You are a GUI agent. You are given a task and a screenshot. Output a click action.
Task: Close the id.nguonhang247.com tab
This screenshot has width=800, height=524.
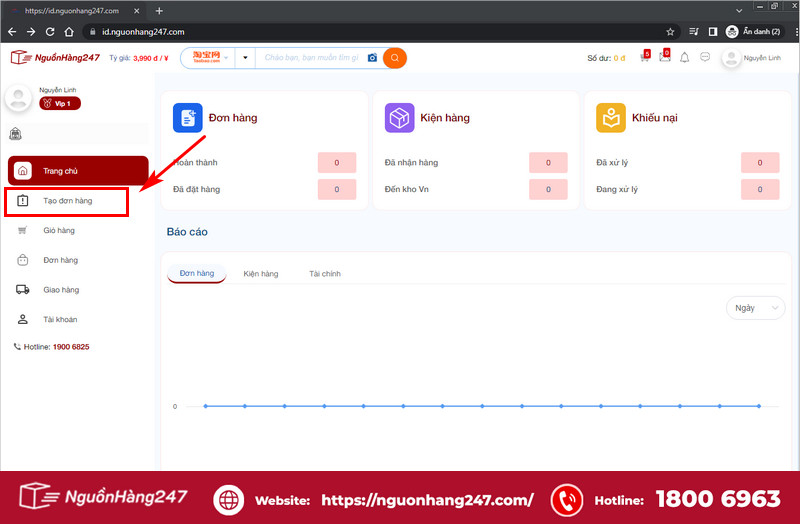[136, 11]
